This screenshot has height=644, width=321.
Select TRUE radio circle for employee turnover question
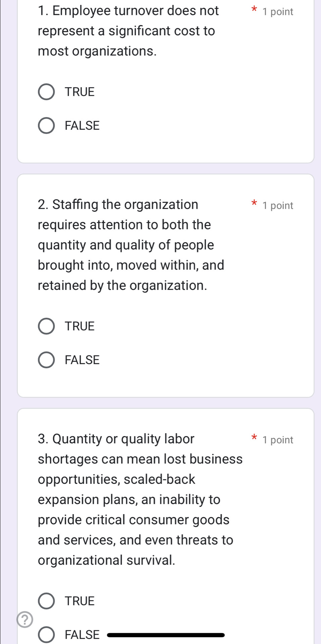(46, 92)
